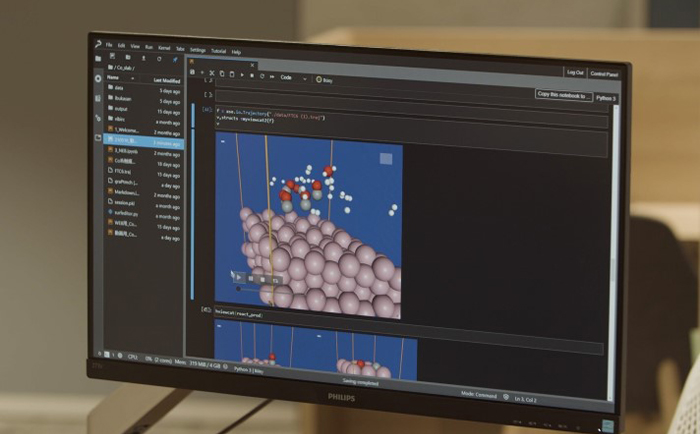Screen dimensions: 700x434
Task: Select the highlighted notebook file row
Action: point(143,140)
